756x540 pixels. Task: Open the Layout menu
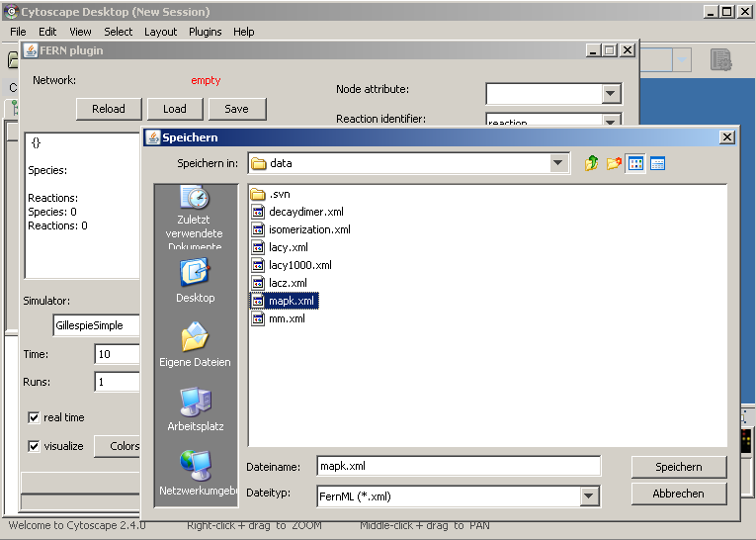[160, 32]
